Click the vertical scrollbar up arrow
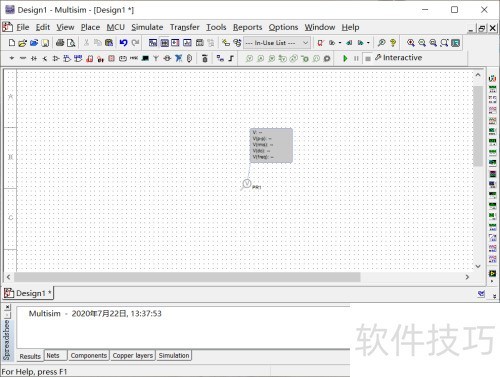This screenshot has width=500, height=377. coord(478,75)
